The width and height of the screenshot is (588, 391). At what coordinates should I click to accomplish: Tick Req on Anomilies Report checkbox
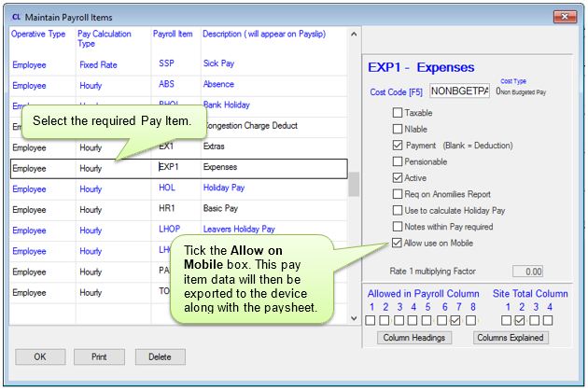pos(397,194)
